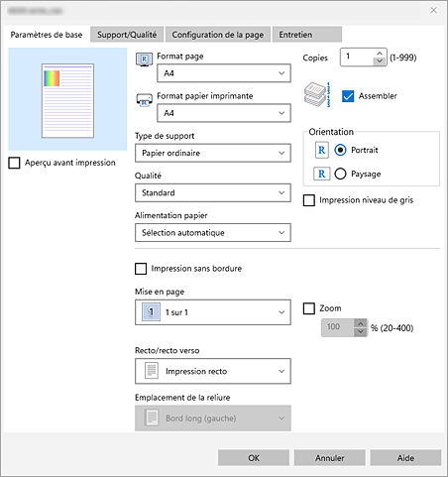Click the Bord long binding icon
448x477 pixels.
[x=152, y=417]
